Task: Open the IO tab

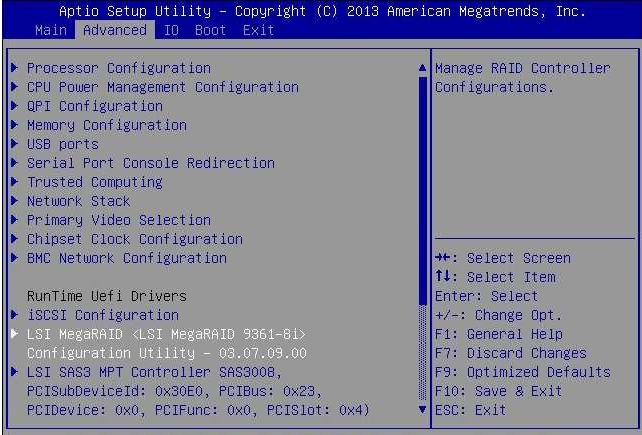Action: click(171, 30)
